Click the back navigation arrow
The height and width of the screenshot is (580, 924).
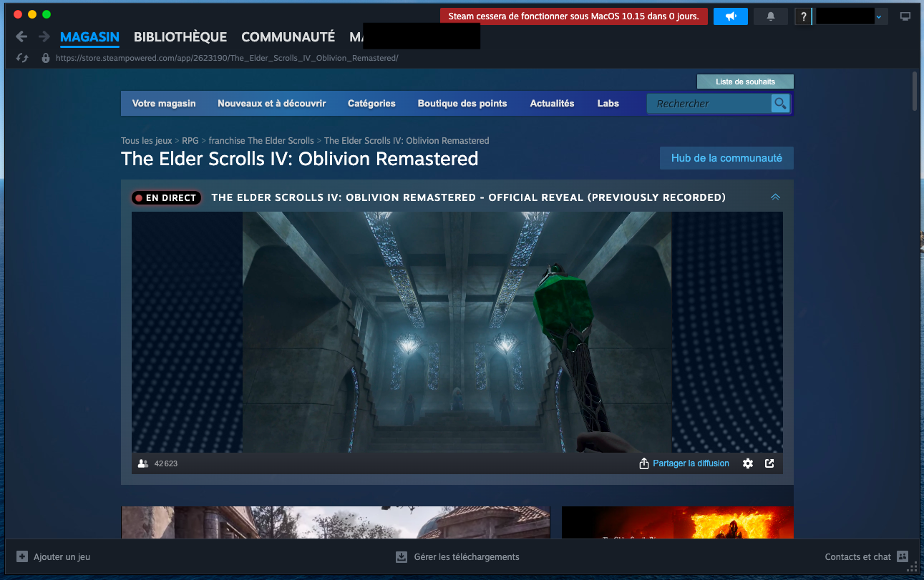(x=21, y=36)
